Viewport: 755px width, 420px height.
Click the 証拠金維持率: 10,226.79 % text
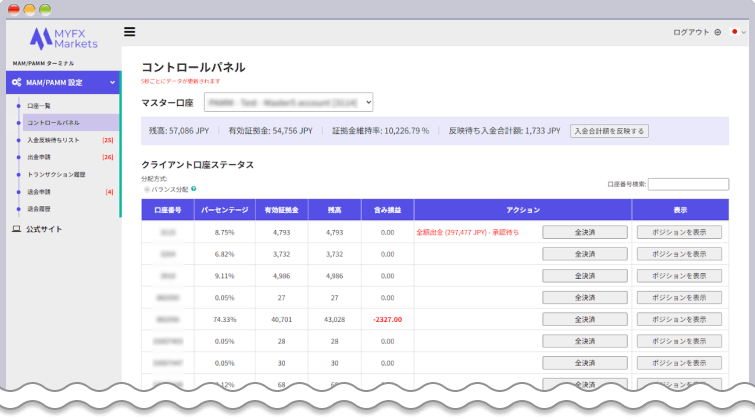point(380,131)
